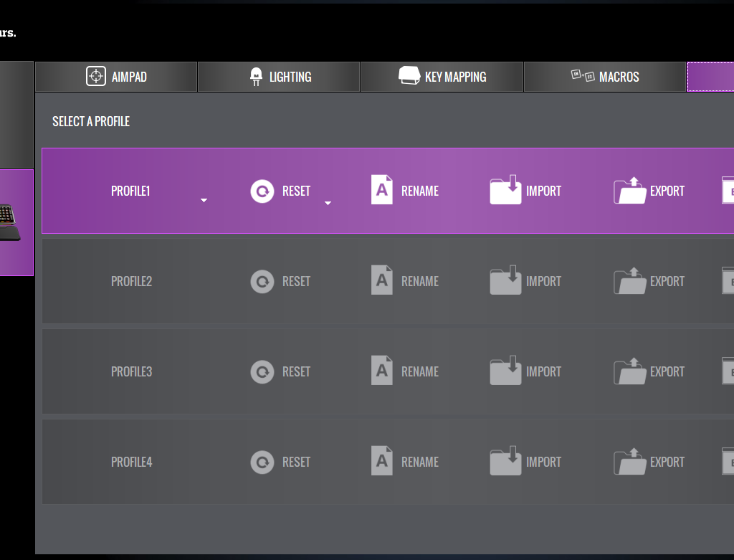Image resolution: width=734 pixels, height=560 pixels.
Task: Switch to the Lighting tab
Action: tap(279, 77)
